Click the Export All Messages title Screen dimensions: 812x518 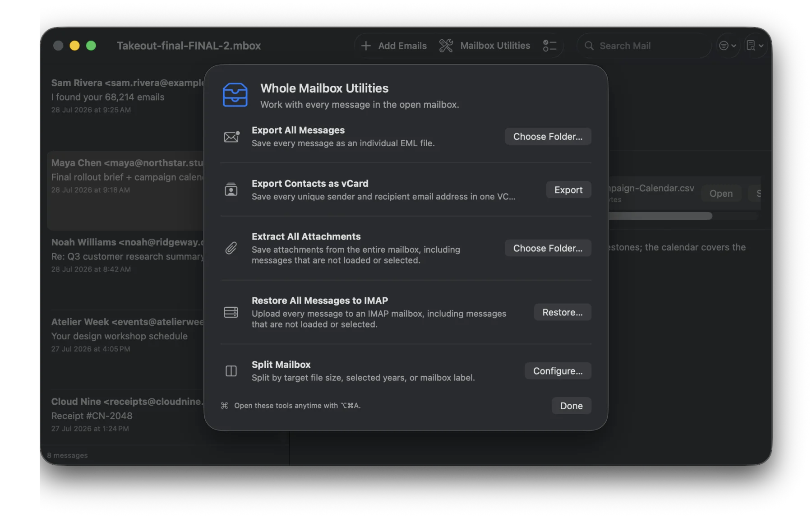click(x=298, y=130)
